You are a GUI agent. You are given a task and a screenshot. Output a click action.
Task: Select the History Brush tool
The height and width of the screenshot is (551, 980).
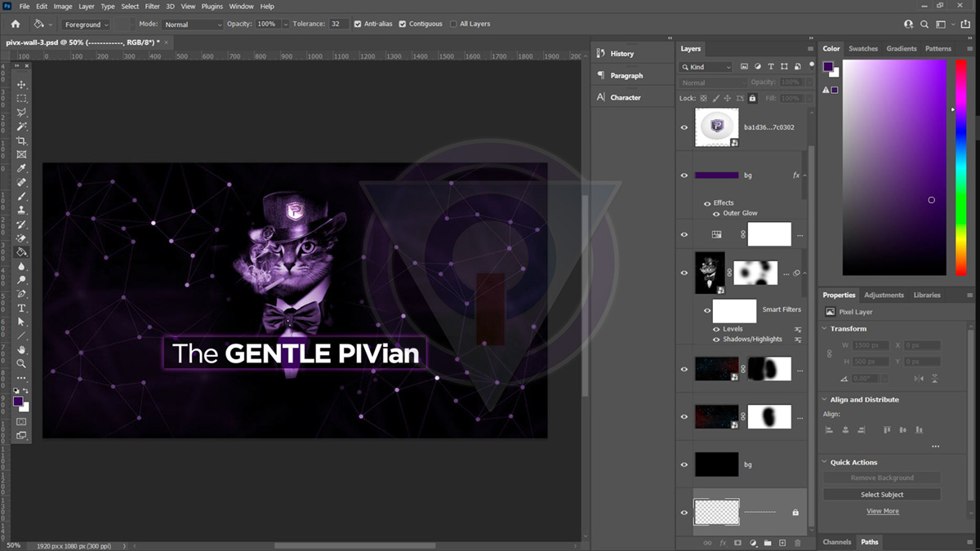[x=22, y=224]
